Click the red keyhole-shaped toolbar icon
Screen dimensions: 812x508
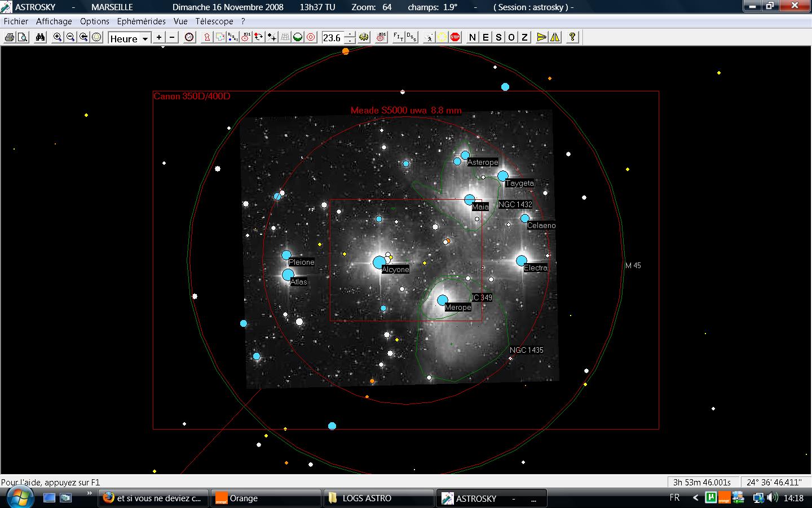coord(207,37)
